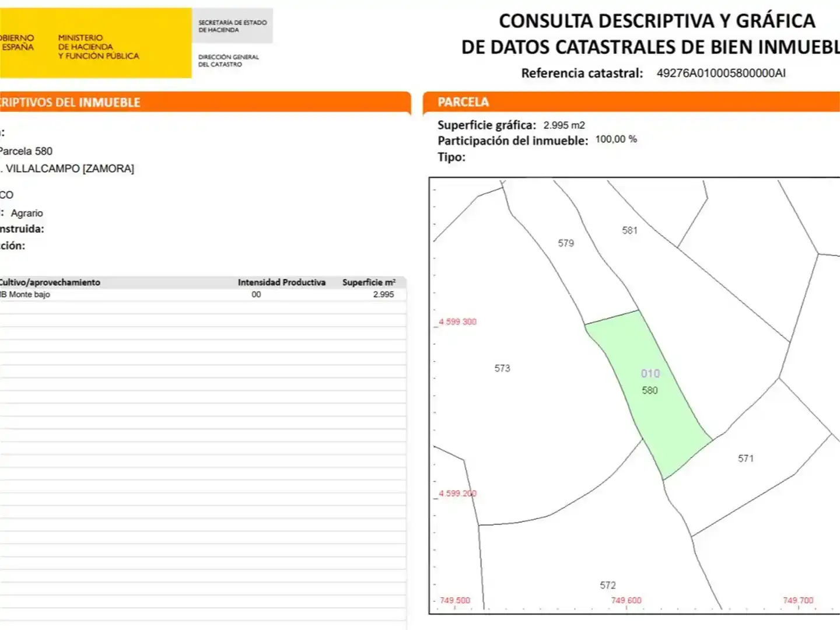840x630 pixels.
Task: Click the 'Superficie m²' column header
Action: [x=369, y=282]
